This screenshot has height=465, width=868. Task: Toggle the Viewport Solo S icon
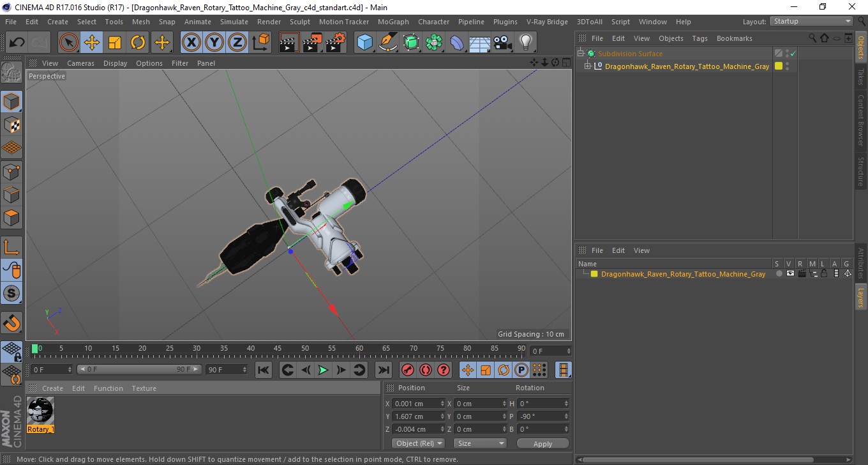click(x=11, y=293)
